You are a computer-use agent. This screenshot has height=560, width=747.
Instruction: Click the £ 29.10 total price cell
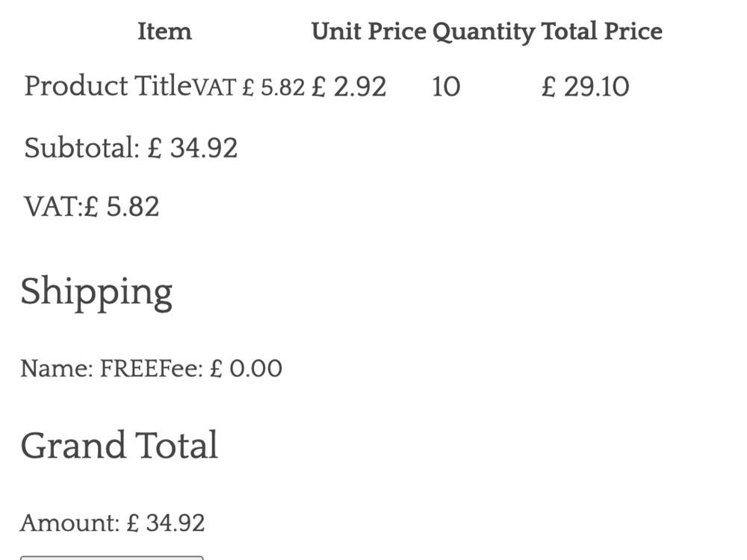click(x=585, y=87)
